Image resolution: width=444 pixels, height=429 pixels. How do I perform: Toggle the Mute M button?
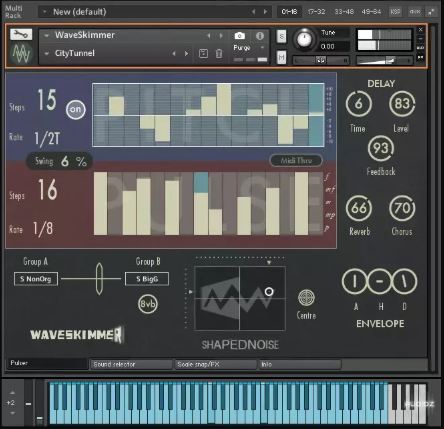281,58
